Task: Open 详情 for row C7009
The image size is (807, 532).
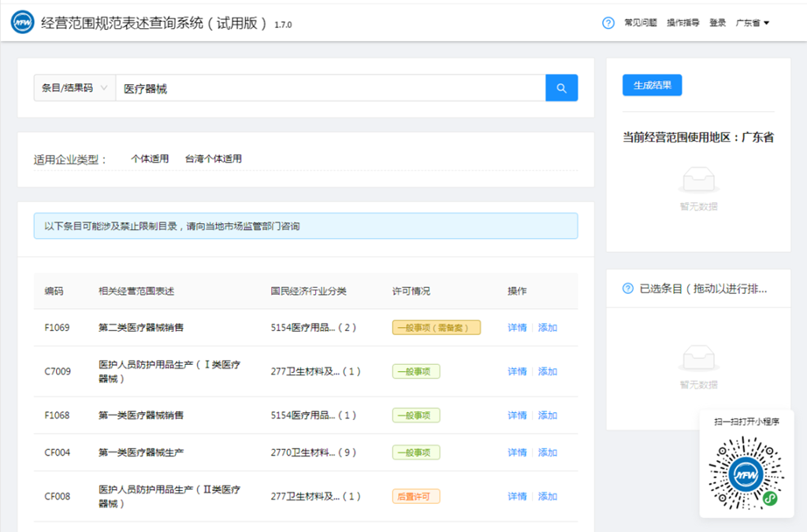Action: 517,371
